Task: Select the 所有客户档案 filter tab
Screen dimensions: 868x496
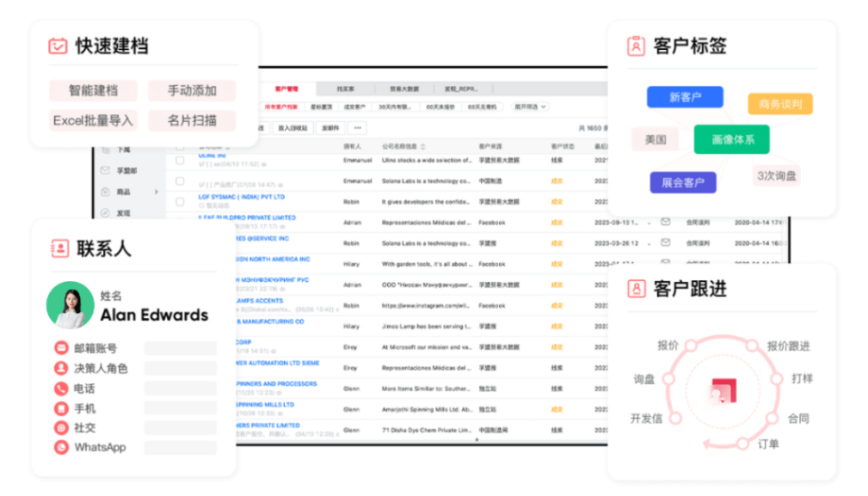Action: [281, 107]
